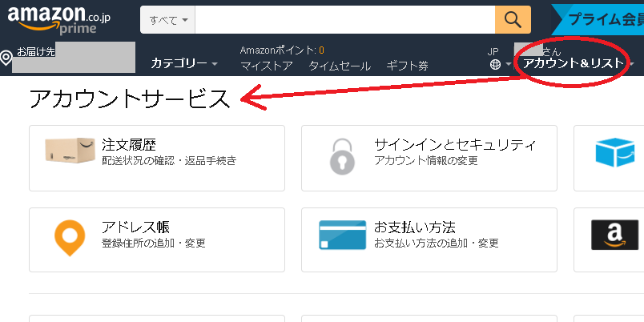Click the アカウントサービス page heading

(x=130, y=99)
